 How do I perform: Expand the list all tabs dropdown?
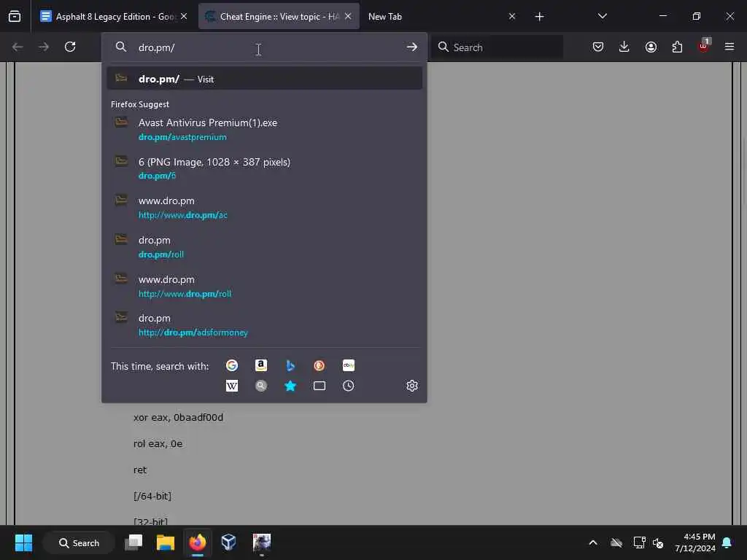pos(602,16)
